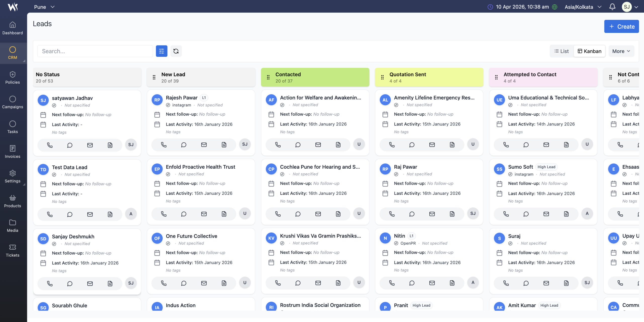Click the globe timezone icon
This screenshot has width=644, height=322.
pyautogui.click(x=554, y=7)
